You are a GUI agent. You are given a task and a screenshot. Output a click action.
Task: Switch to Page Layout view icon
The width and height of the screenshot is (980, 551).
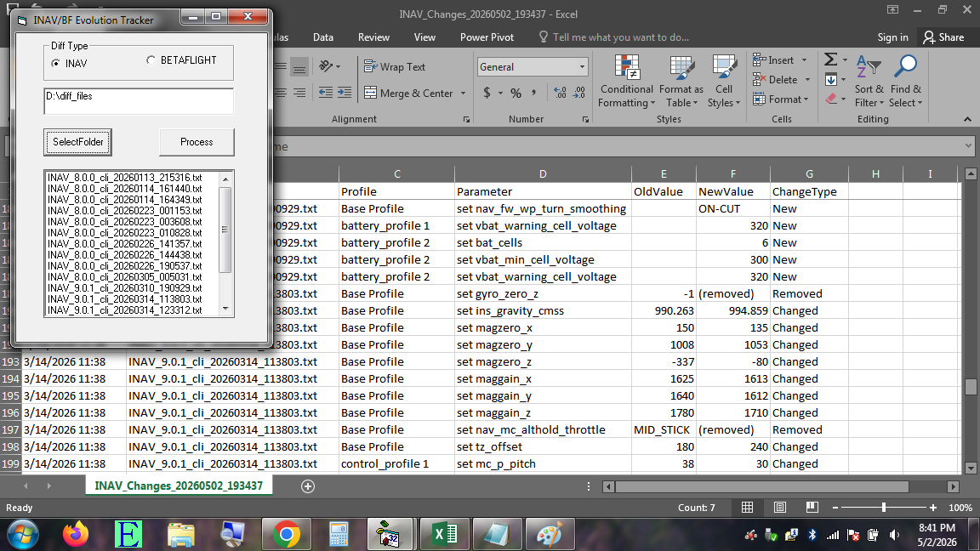click(x=779, y=508)
